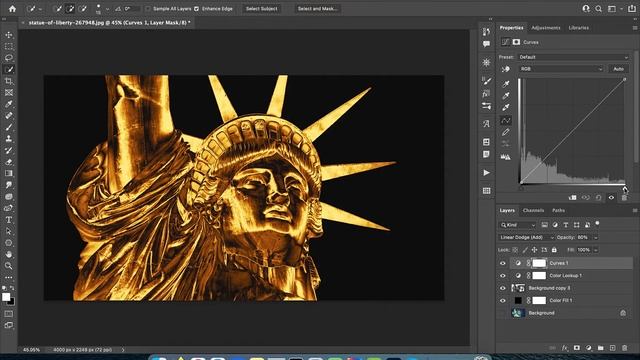Open the Fill slider dropdown arrow
The height and width of the screenshot is (360, 640).
[596, 250]
